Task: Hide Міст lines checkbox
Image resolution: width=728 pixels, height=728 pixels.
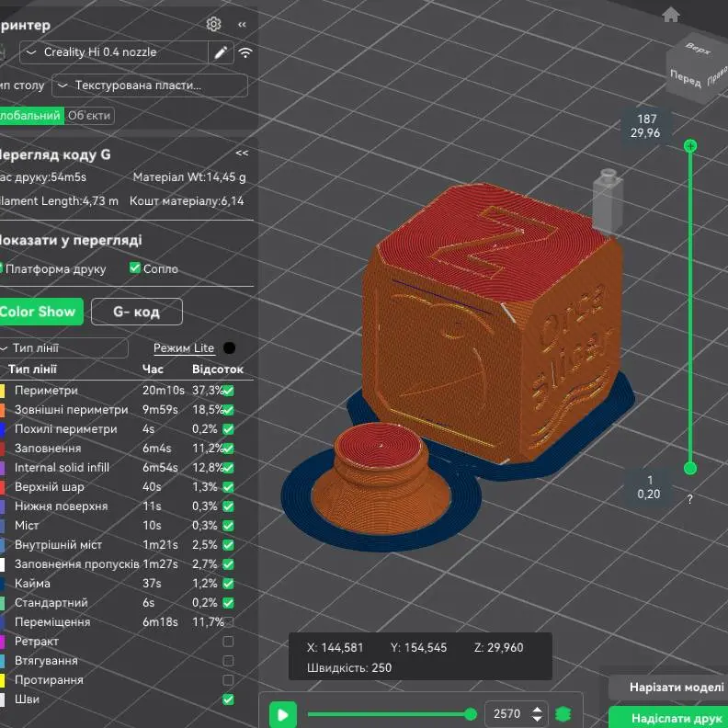Action: (228, 526)
